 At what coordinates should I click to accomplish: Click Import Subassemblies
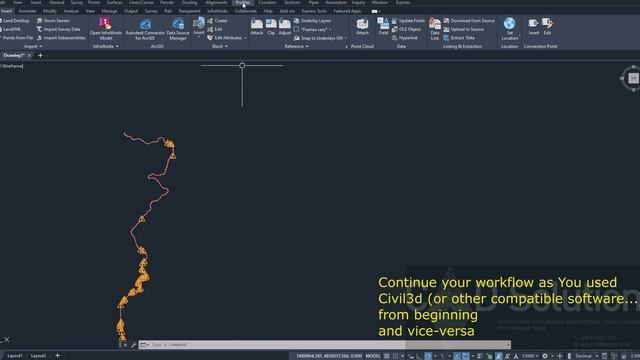(x=61, y=38)
